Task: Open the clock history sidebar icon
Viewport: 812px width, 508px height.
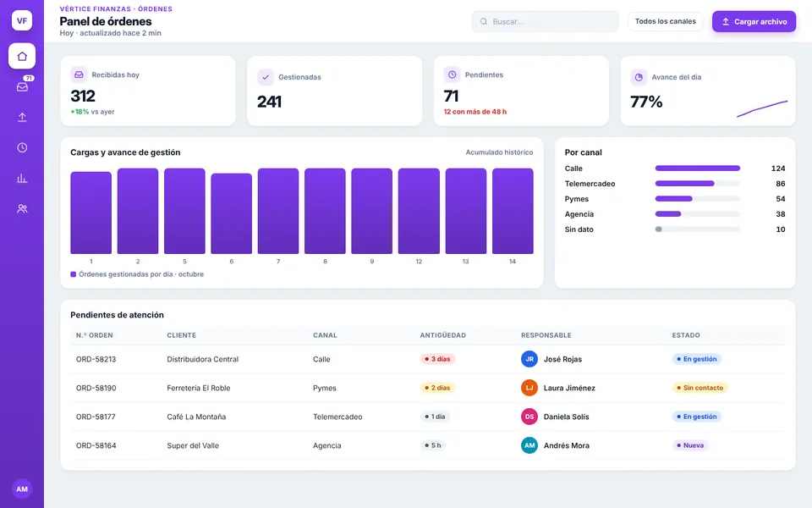Action: [22, 147]
